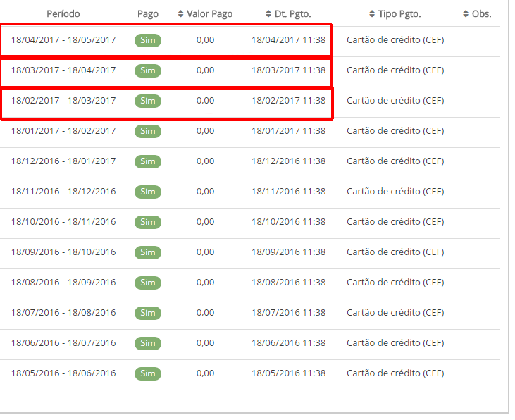Click the 0,00 value in 18/06/2016 - 18/07/2016 row

pos(205,343)
